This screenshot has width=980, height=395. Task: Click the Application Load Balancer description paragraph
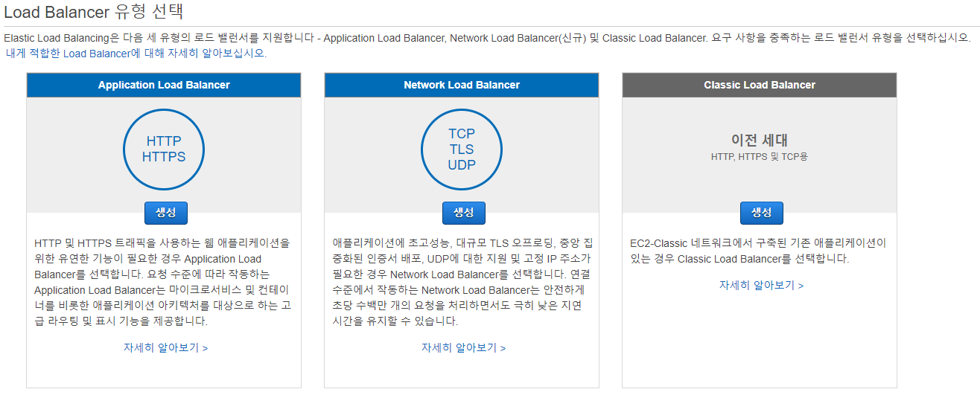(x=163, y=282)
